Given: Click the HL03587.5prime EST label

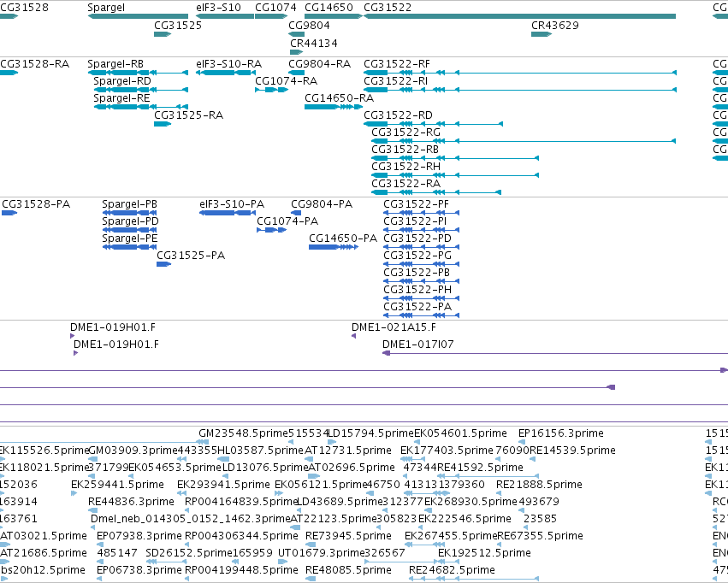Looking at the screenshot, I should tap(260, 450).
